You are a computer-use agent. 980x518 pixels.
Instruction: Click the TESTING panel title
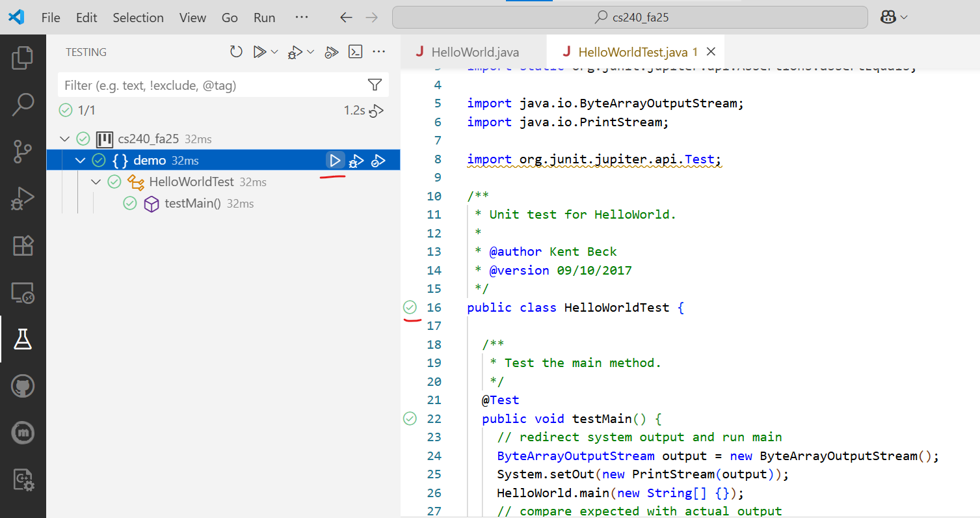tap(86, 52)
